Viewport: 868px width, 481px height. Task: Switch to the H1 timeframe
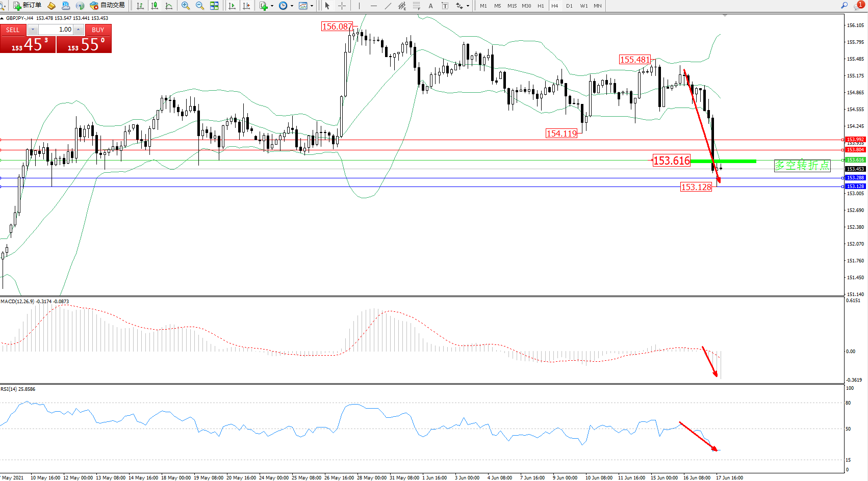[541, 6]
